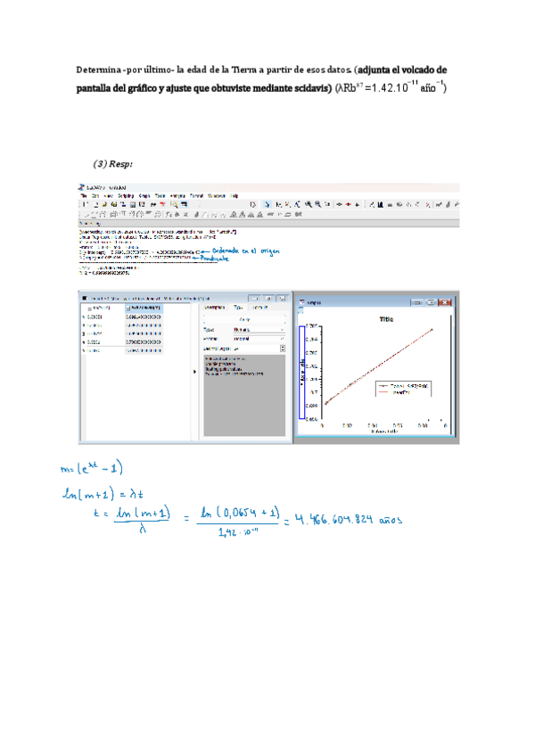Click the '(3) Resp:' label in document
The image size is (535, 756).
(x=112, y=164)
